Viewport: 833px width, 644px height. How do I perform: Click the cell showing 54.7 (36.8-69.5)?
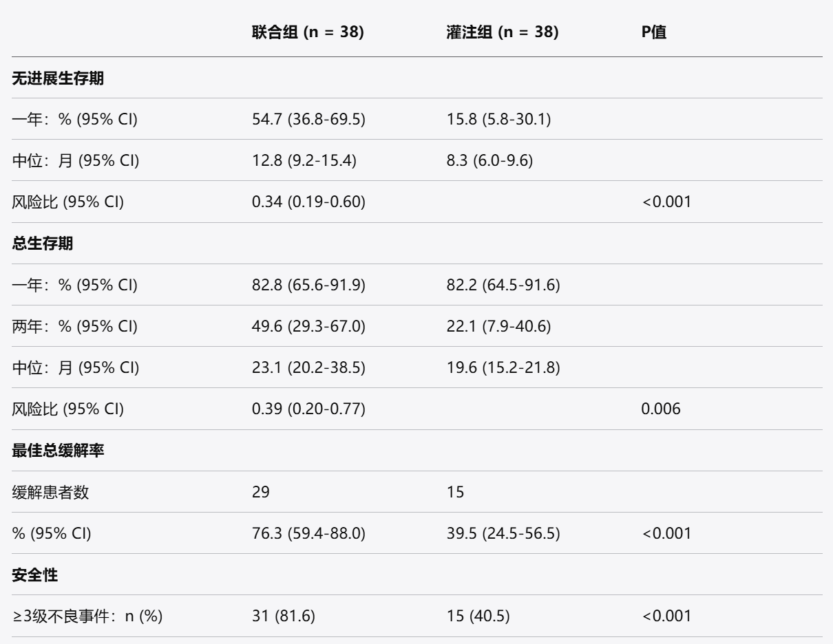click(x=308, y=119)
